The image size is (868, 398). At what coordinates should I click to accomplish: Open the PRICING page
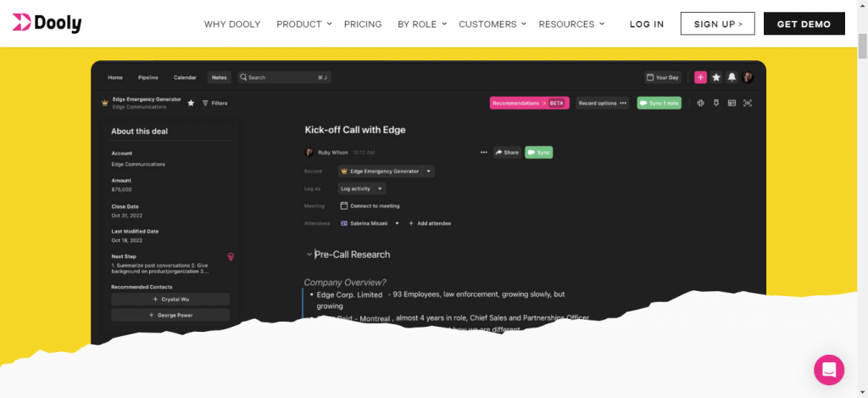click(363, 24)
